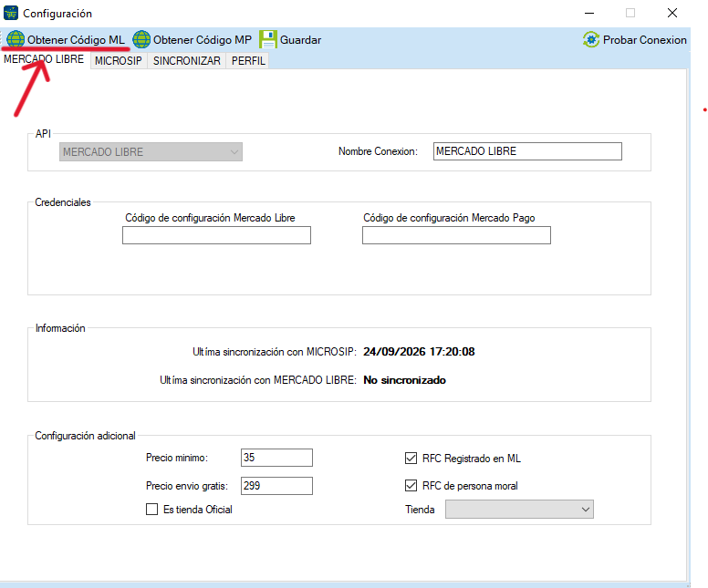
Task: Minimize the Configuración window
Action: [589, 13]
